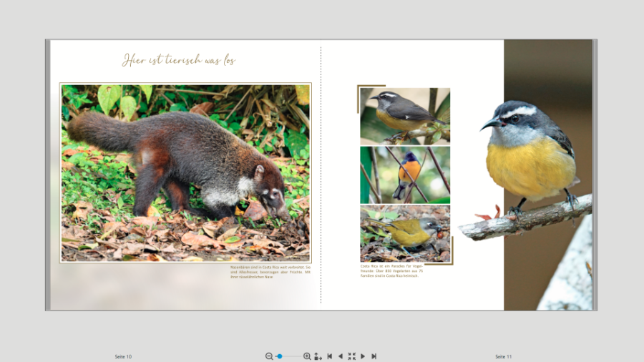This screenshot has width=644, height=362.
Task: Click the zoom in magnifier icon
Action: click(x=307, y=356)
